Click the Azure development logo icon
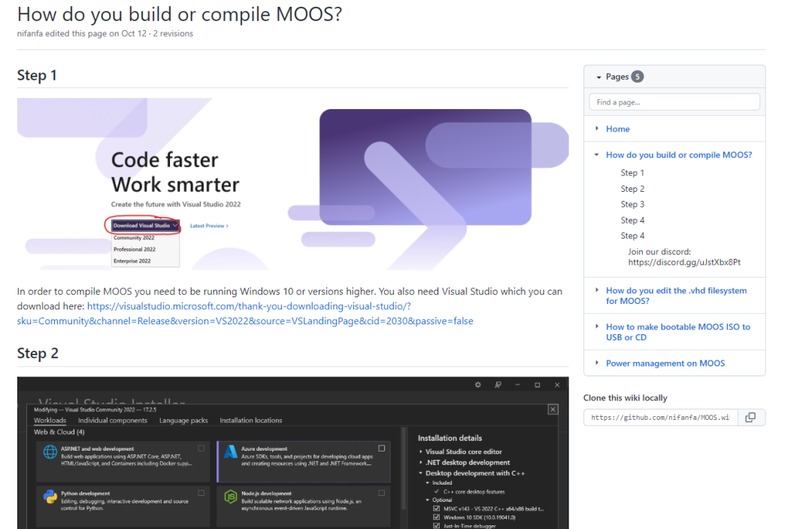The height and width of the screenshot is (529, 812). coord(231,451)
